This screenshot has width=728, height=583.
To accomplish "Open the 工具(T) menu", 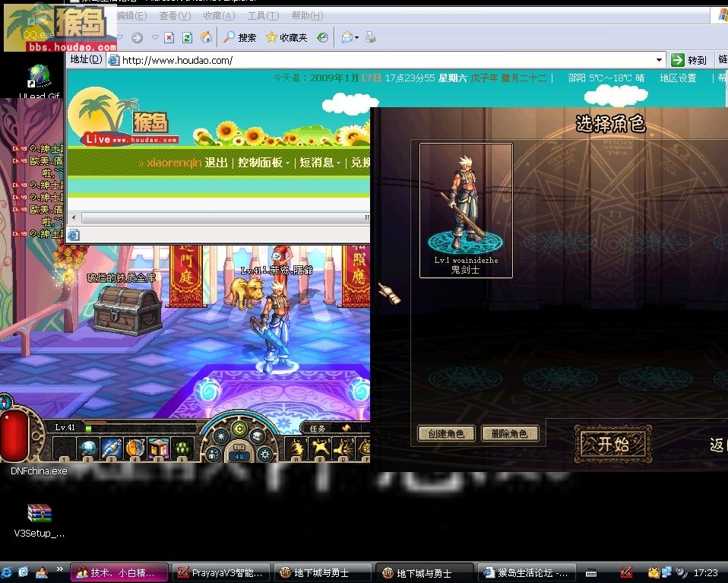I will [263, 16].
